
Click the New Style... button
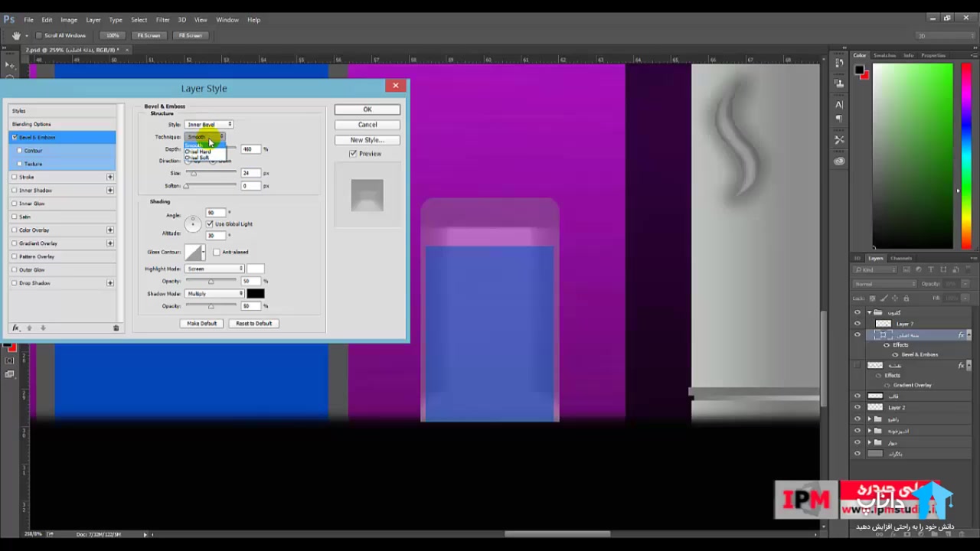tap(367, 140)
